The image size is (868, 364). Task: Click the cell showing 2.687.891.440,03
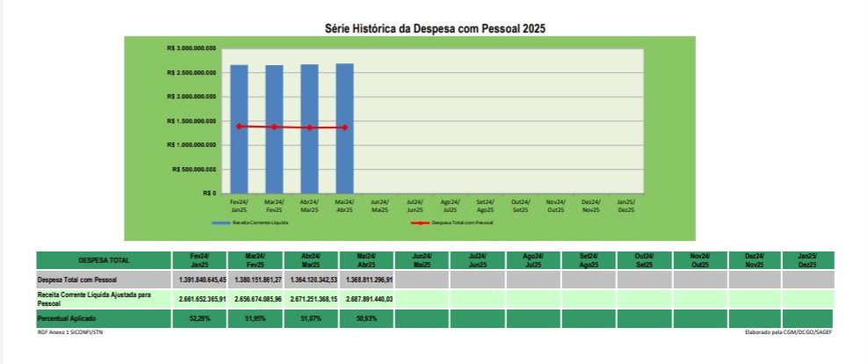365,299
